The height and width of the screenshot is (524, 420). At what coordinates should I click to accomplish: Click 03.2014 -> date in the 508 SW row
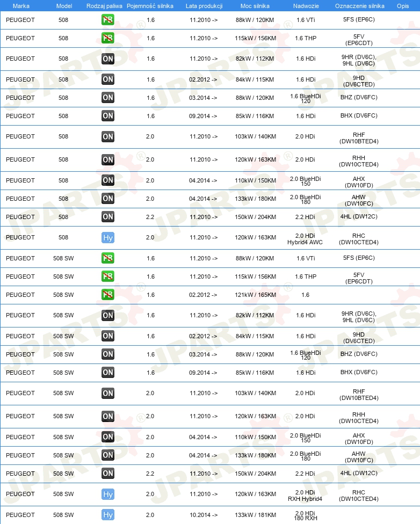point(203,354)
